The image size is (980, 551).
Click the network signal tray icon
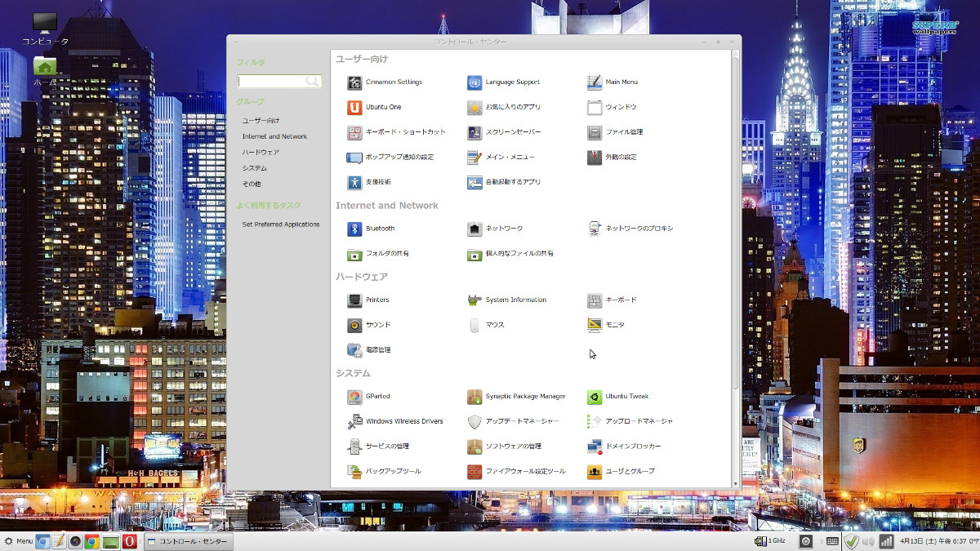886,541
